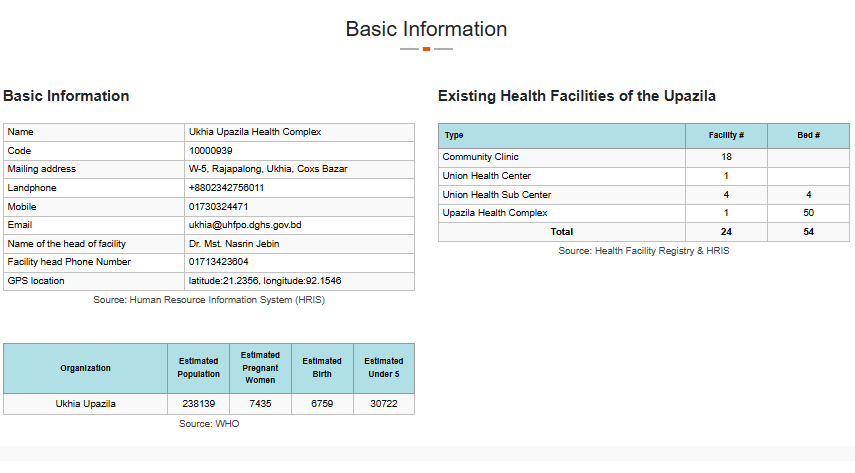Click the Ukhia Upazila Health Complex name value
Image resolution: width=855 pixels, height=473 pixels.
point(254,132)
